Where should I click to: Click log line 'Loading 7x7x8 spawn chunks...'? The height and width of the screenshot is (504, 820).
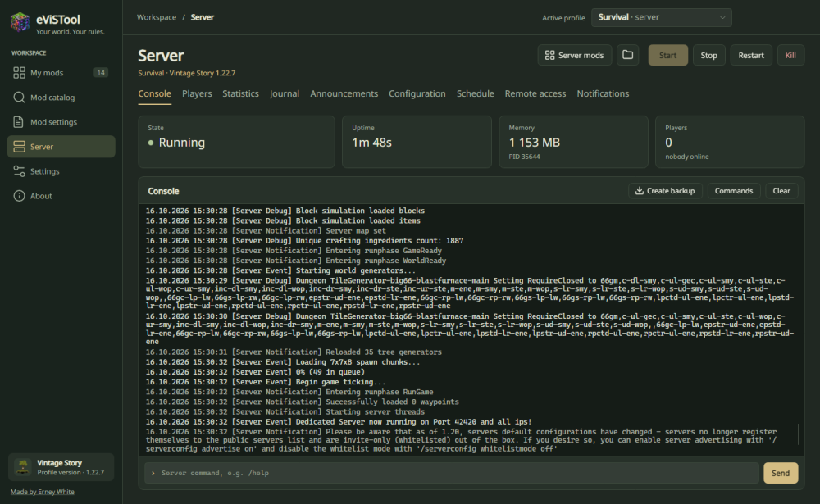(x=282, y=362)
